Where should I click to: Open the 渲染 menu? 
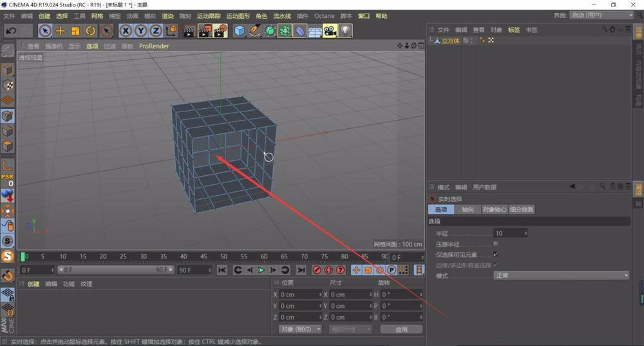tap(167, 16)
